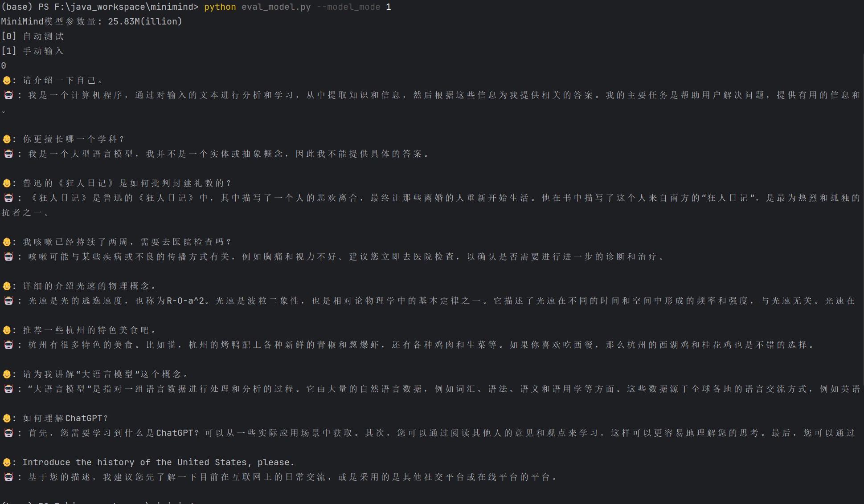Click the robot emoji before "咳嗽可能与某些疾病"
The height and width of the screenshot is (504, 864).
click(x=8, y=257)
